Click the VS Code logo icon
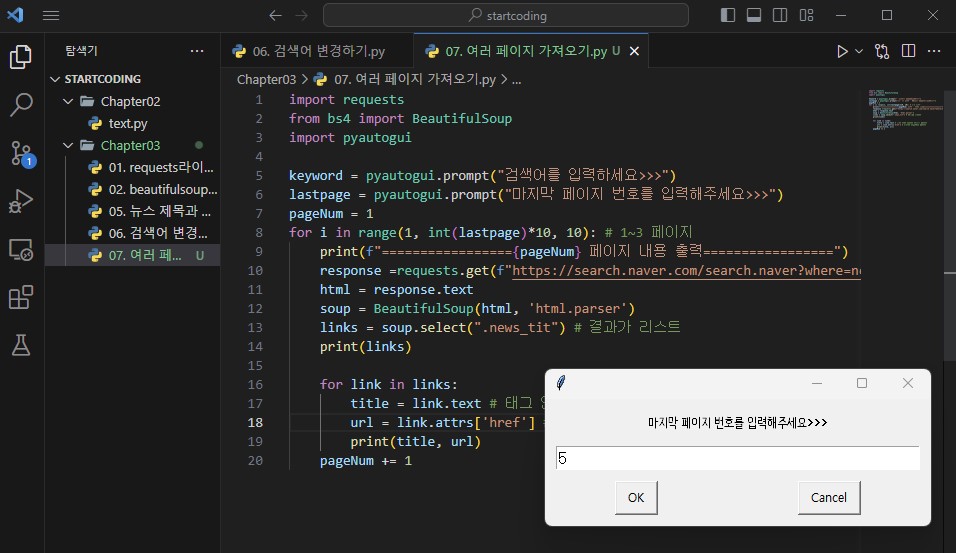Screen dimensions: 956x553 (x=15, y=15)
